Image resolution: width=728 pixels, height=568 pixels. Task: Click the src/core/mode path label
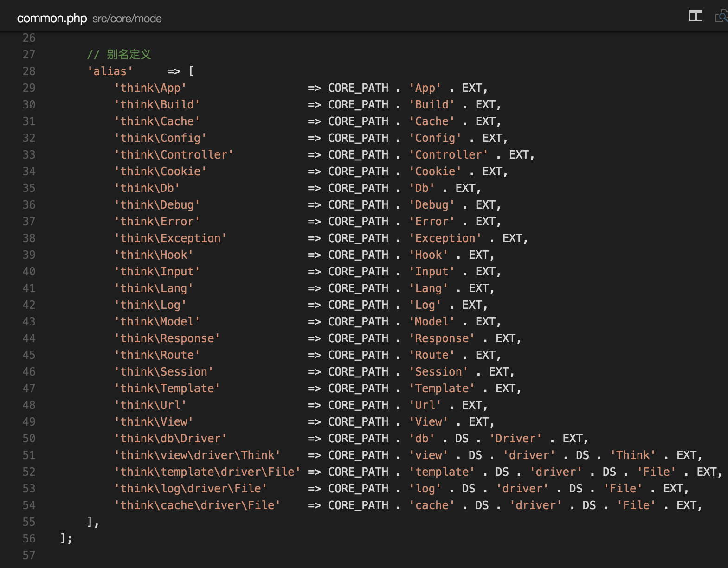click(127, 19)
